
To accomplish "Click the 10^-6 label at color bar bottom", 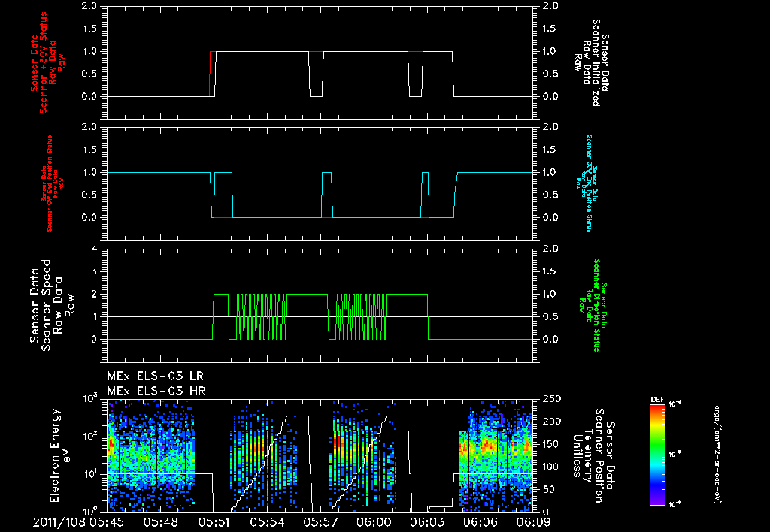I will pyautogui.click(x=674, y=504).
